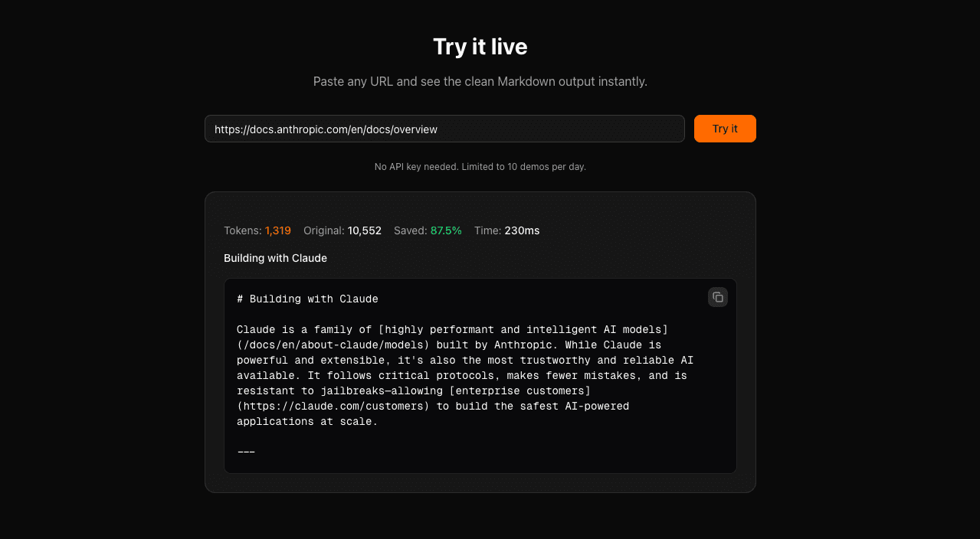The width and height of the screenshot is (980, 539).
Task: Click the Paste any URL subtitle text
Action: point(480,81)
